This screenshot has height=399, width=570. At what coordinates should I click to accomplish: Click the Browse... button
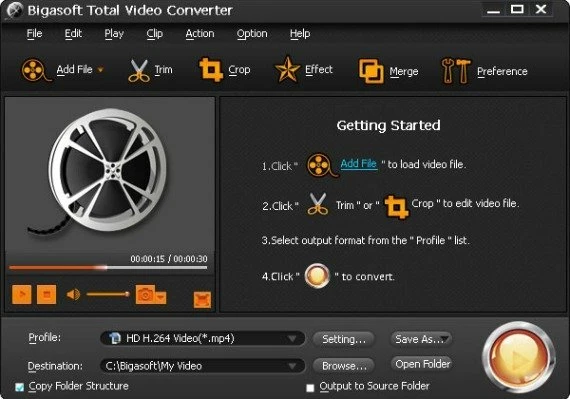(x=344, y=366)
